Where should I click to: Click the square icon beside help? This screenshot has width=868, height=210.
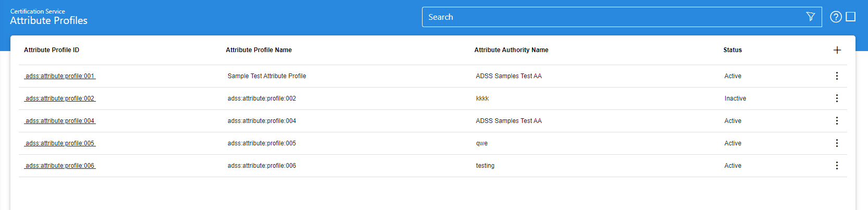click(851, 17)
